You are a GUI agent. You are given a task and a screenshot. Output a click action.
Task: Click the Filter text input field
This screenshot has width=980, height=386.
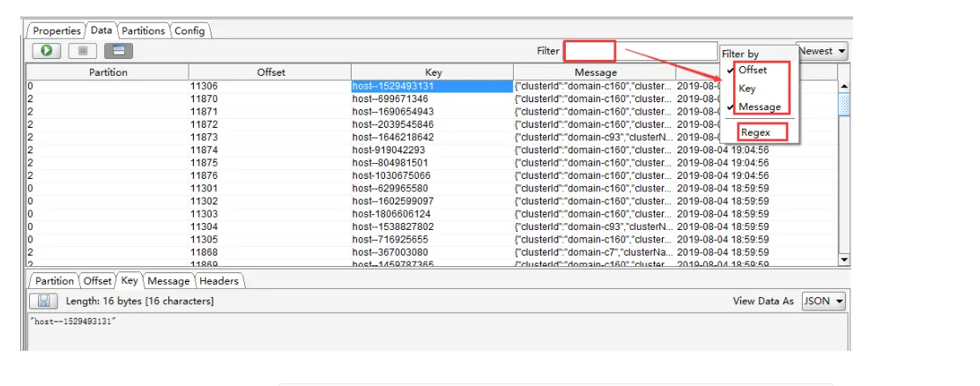(641, 51)
